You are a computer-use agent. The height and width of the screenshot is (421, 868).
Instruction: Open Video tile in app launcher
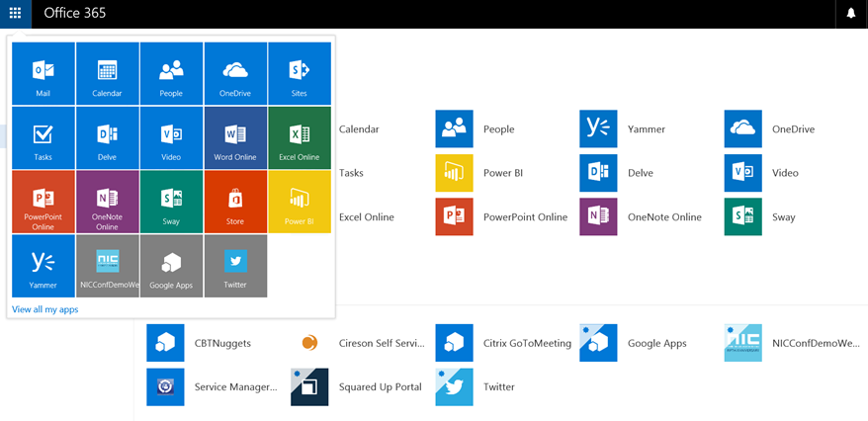point(171,137)
